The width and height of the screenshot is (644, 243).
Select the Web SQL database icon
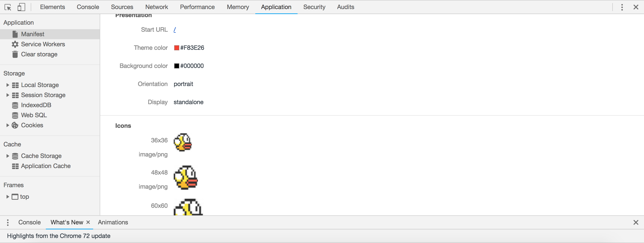[x=15, y=115]
